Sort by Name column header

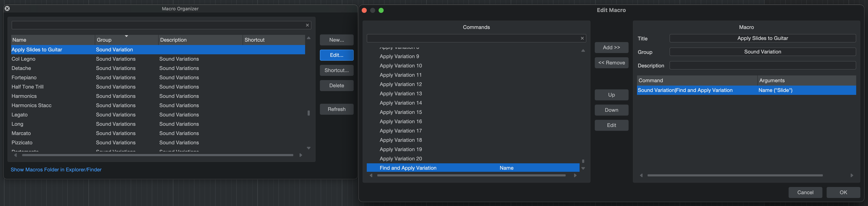tap(53, 40)
